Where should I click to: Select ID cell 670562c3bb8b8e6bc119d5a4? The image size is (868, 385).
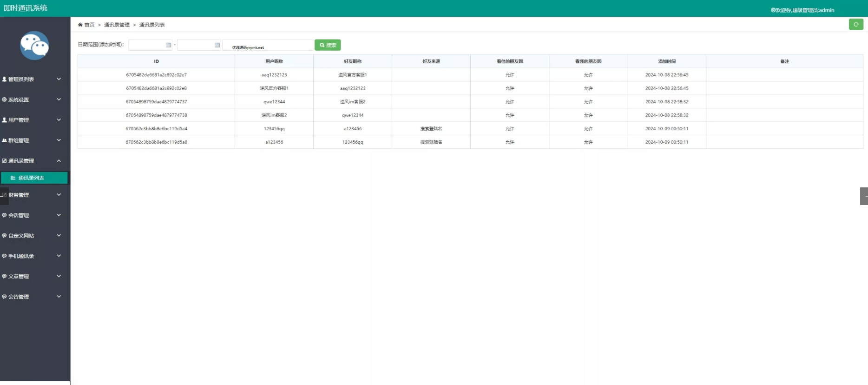click(x=157, y=129)
